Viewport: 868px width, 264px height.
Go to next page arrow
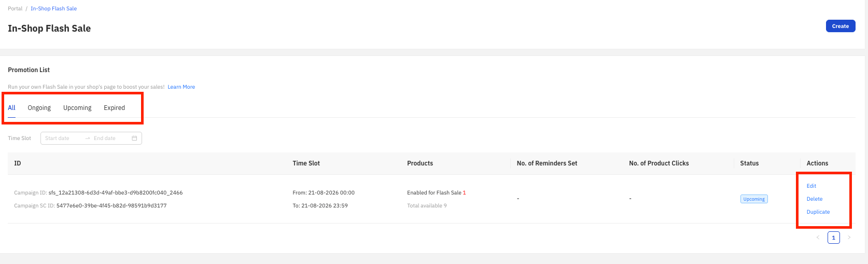coord(849,238)
